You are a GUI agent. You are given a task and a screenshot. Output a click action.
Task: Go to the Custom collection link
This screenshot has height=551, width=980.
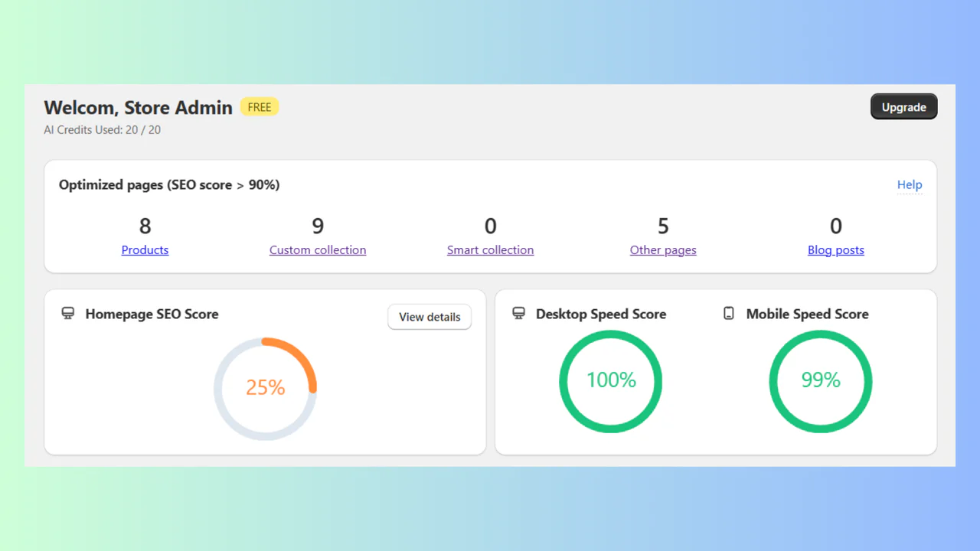[x=318, y=250]
